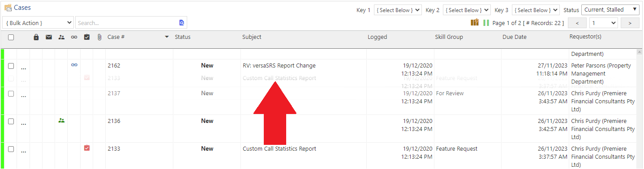This screenshot has height=169, width=644.
Task: Expand the Status Current, Stalled dropdown
Action: (610, 10)
